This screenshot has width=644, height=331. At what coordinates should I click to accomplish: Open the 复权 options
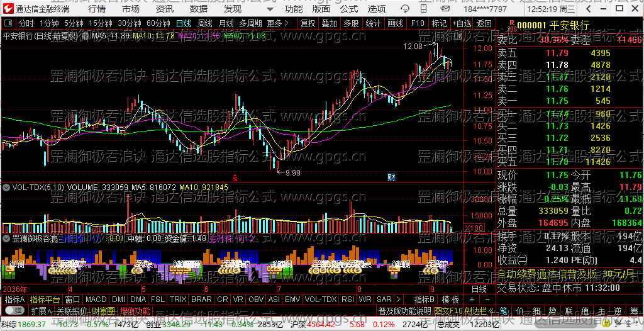tap(307, 23)
